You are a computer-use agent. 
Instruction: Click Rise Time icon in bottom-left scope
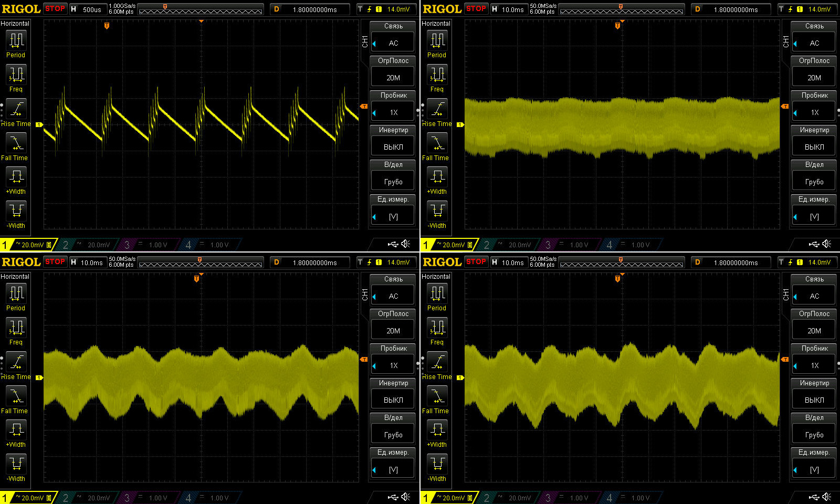(x=16, y=362)
